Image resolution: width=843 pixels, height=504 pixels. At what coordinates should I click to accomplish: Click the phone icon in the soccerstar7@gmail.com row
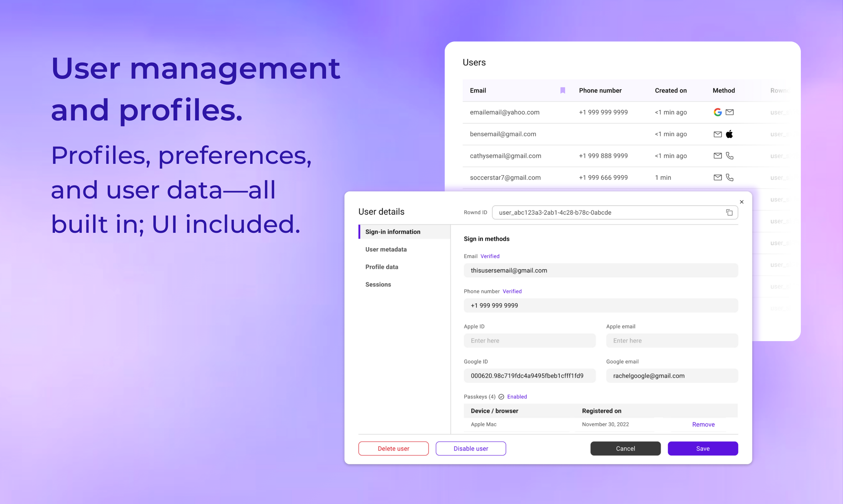pos(730,177)
